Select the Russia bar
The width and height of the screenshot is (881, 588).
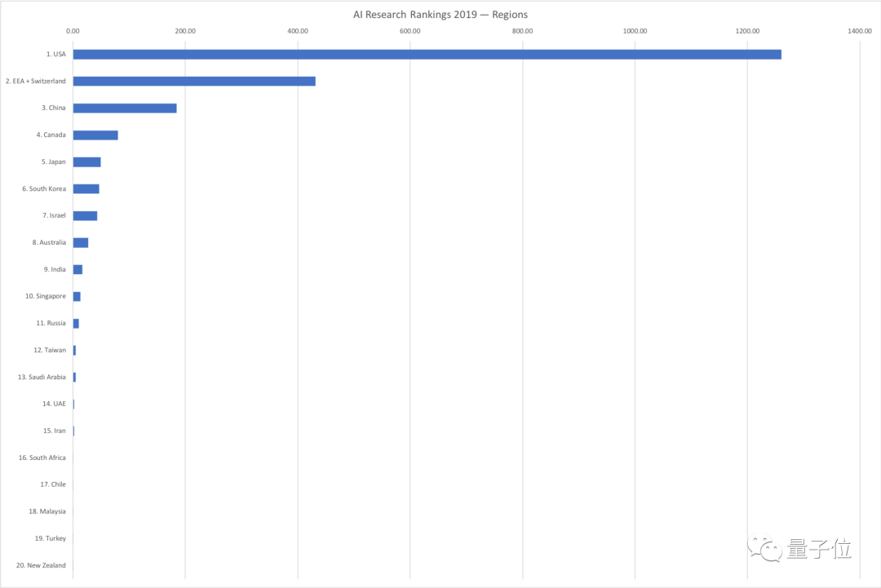(76, 324)
